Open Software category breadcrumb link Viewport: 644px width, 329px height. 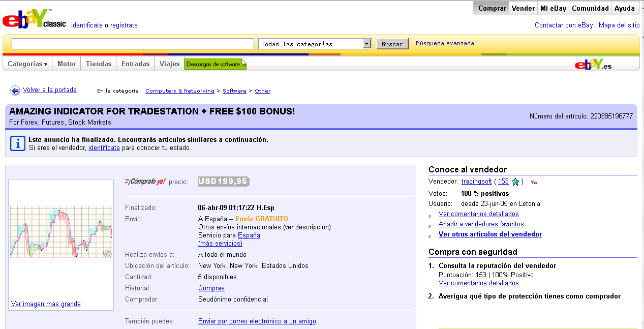pyautogui.click(x=234, y=91)
